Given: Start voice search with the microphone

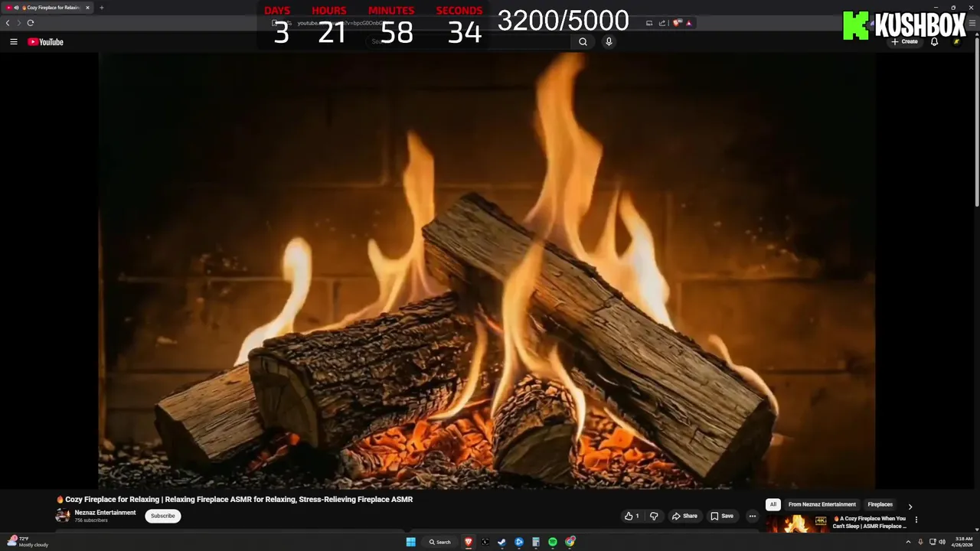Looking at the screenshot, I should (x=609, y=42).
